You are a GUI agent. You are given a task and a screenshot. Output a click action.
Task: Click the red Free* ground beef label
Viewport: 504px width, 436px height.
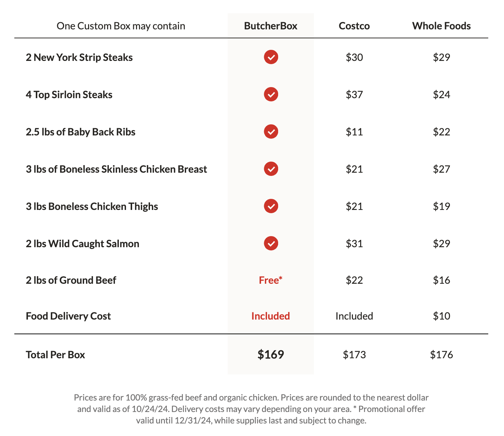point(271,280)
